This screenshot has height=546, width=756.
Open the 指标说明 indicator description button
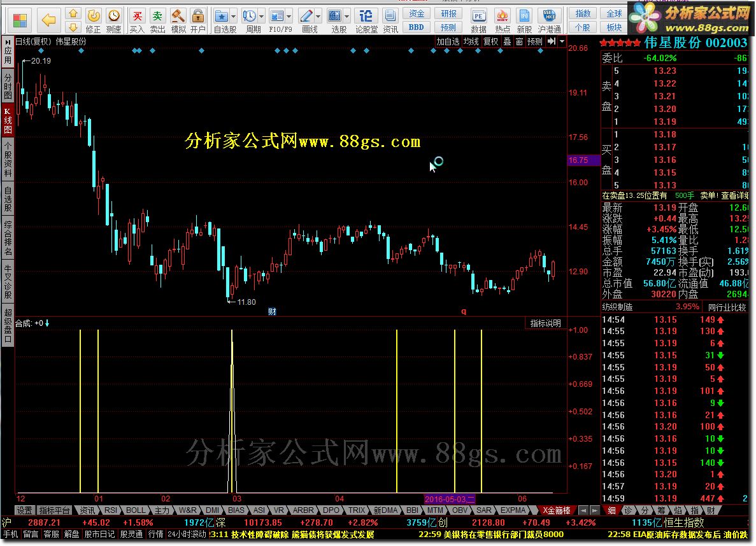[545, 323]
